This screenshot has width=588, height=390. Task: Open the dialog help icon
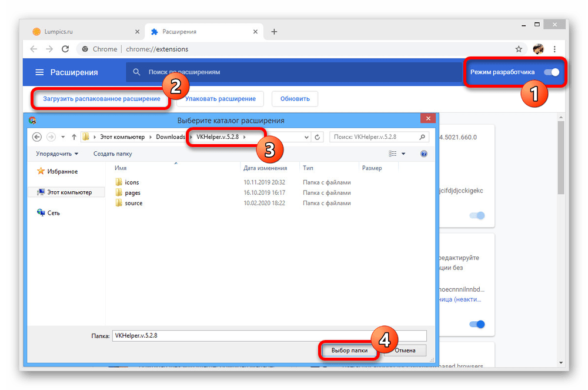pos(424,154)
